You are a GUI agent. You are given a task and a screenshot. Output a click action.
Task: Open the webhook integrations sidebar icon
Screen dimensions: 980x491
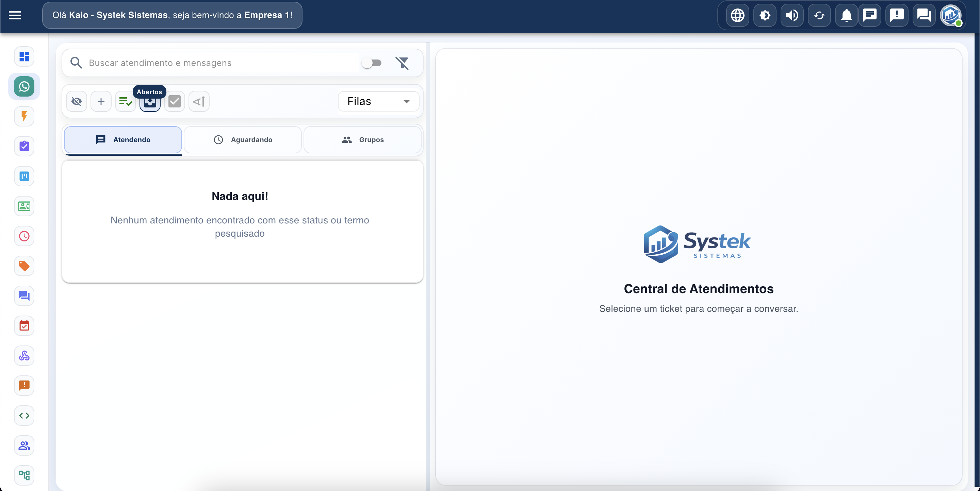point(24,356)
